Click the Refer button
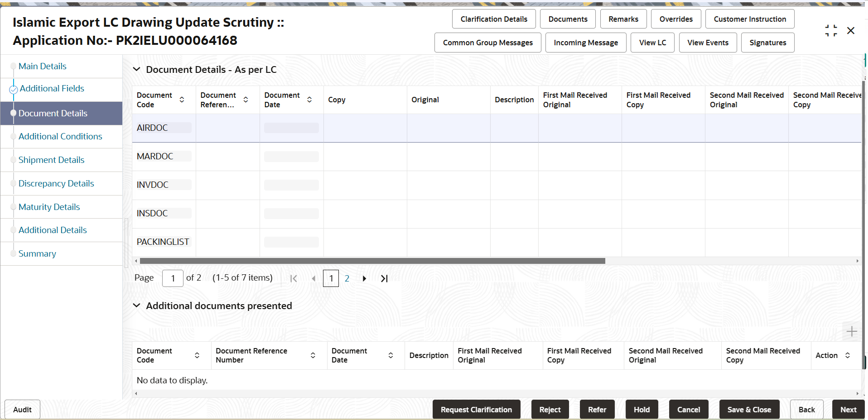This screenshot has height=420, width=868. tap(597, 410)
